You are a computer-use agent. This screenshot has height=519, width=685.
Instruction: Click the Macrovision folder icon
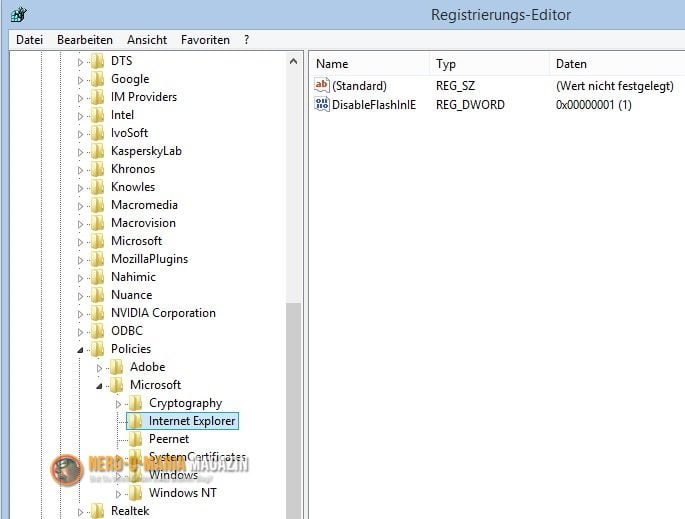[x=98, y=223]
